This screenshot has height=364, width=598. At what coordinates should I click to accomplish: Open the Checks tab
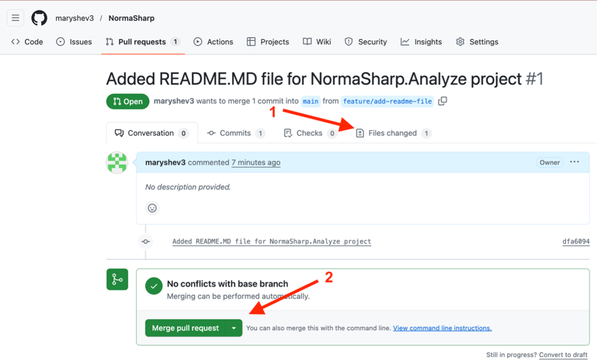(x=309, y=133)
